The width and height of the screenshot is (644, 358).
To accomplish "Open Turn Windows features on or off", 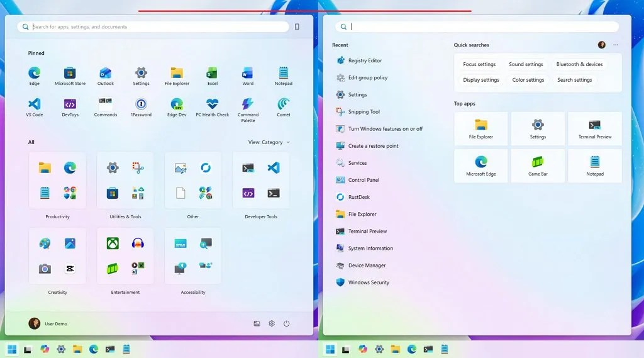I will point(379,128).
